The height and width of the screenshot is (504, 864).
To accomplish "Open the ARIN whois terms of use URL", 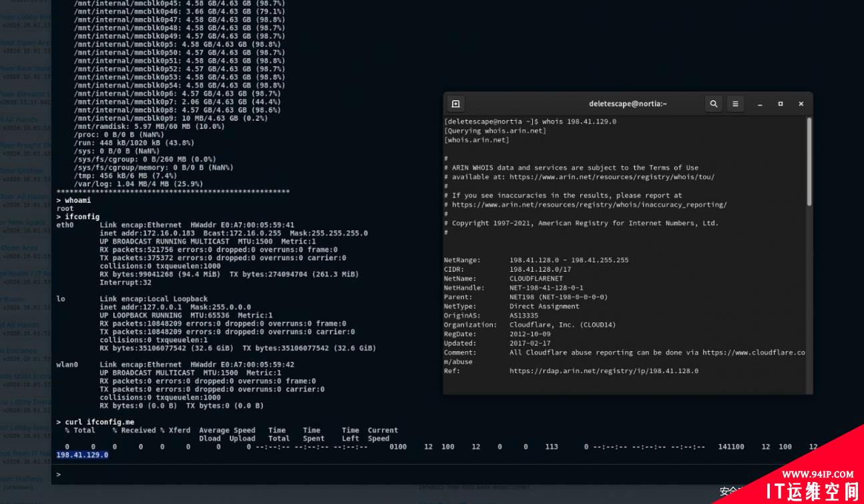I will pyautogui.click(x=612, y=177).
